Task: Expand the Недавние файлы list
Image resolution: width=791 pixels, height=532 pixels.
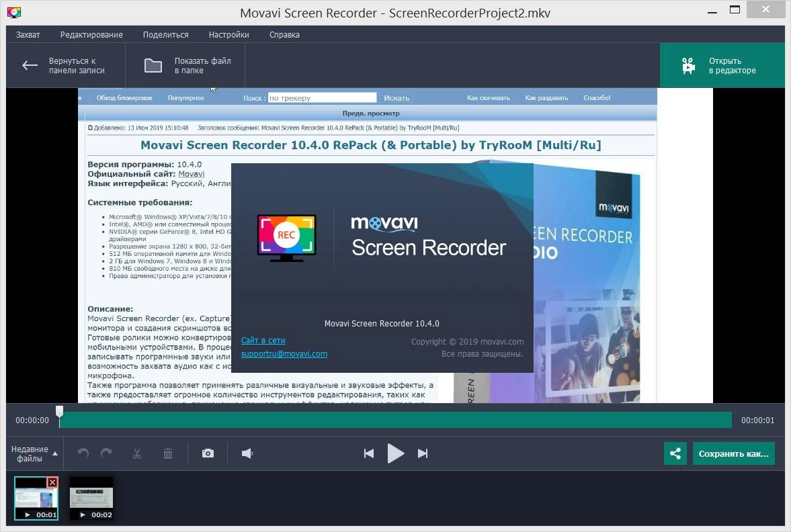Action: [x=34, y=453]
